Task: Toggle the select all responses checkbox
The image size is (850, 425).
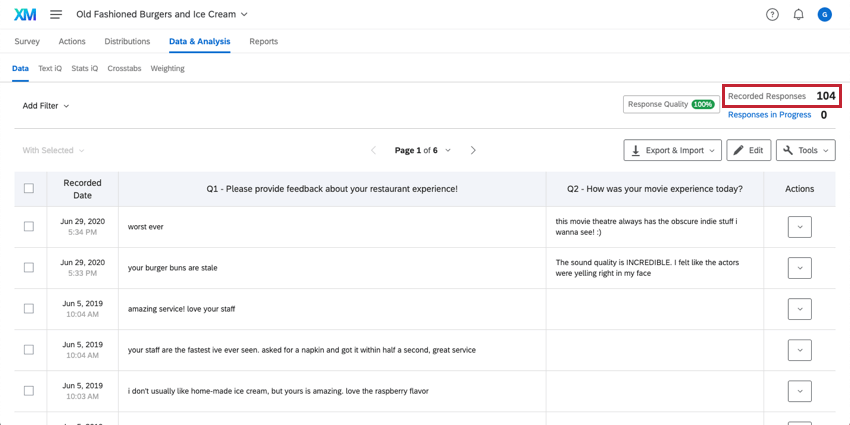Action: 29,188
